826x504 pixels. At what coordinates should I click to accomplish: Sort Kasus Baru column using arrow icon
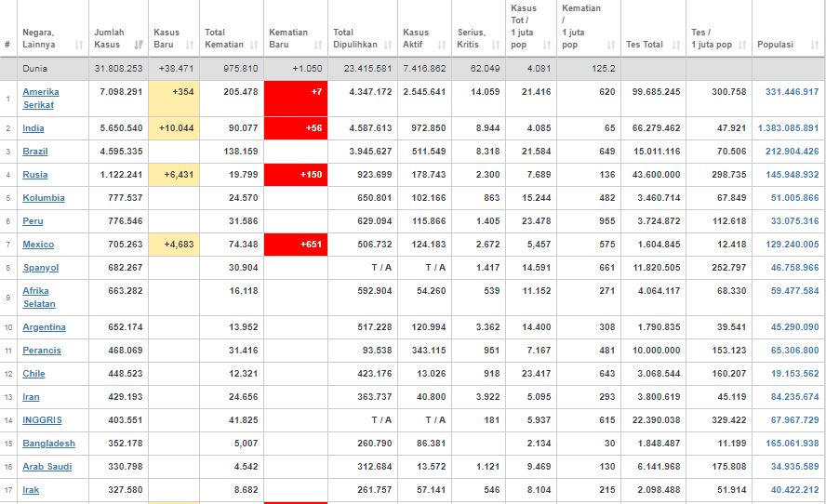[190, 45]
